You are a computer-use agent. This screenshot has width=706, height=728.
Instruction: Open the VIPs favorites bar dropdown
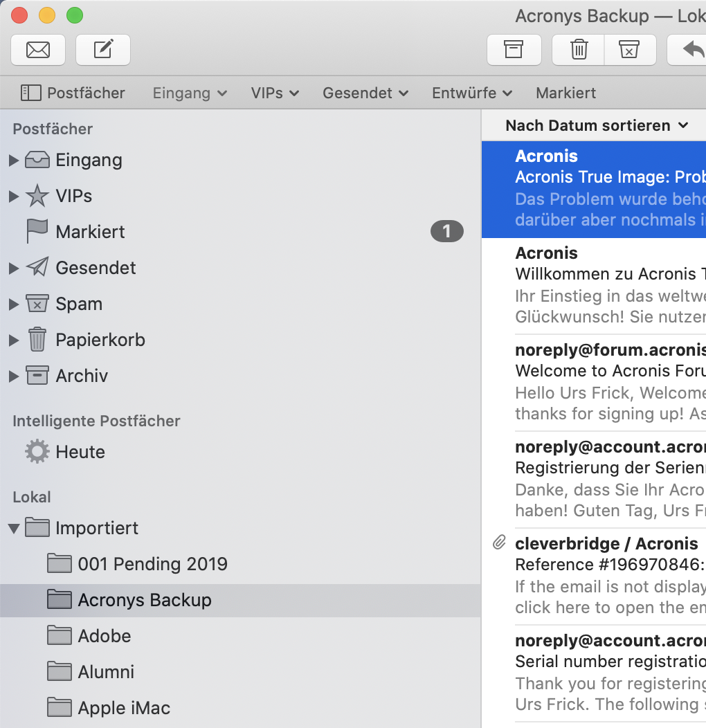pyautogui.click(x=275, y=93)
